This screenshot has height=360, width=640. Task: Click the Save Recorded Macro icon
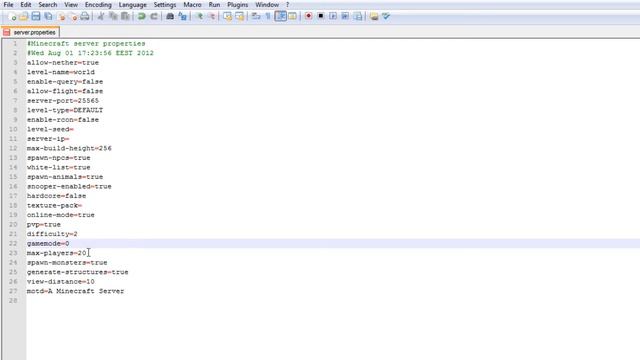(358, 16)
